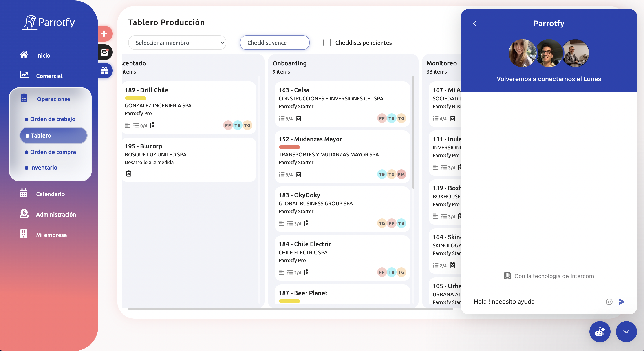
Task: Open card title 195 - Blucorp
Action: pyautogui.click(x=143, y=146)
